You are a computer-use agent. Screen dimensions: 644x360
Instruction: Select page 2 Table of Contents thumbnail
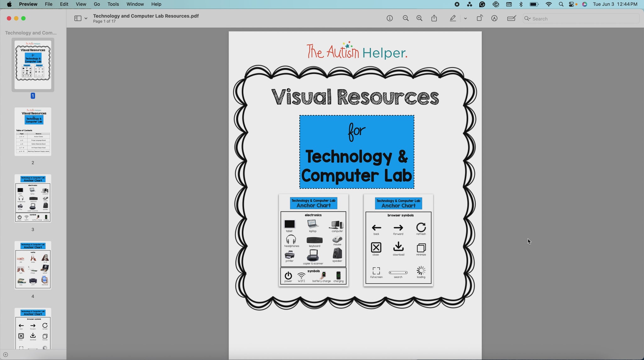coord(33,132)
